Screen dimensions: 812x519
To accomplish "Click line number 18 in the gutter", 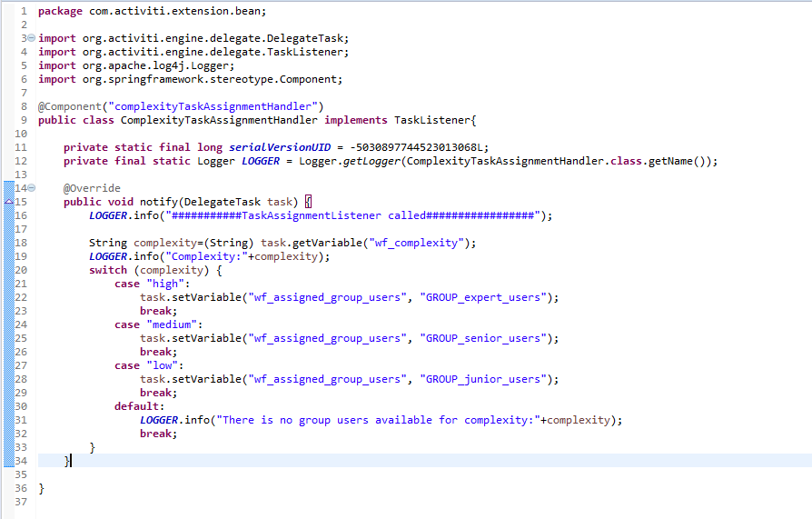I will [21, 243].
